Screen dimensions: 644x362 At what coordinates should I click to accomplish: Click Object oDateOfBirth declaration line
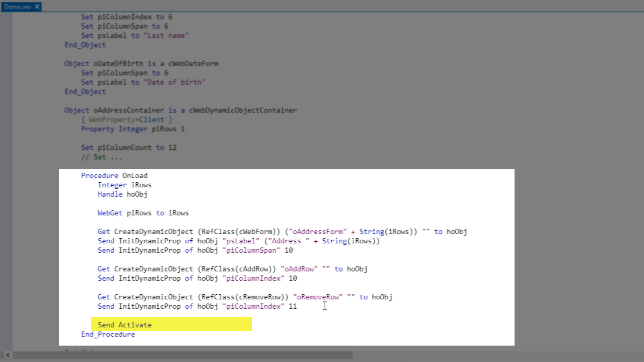[x=141, y=64]
